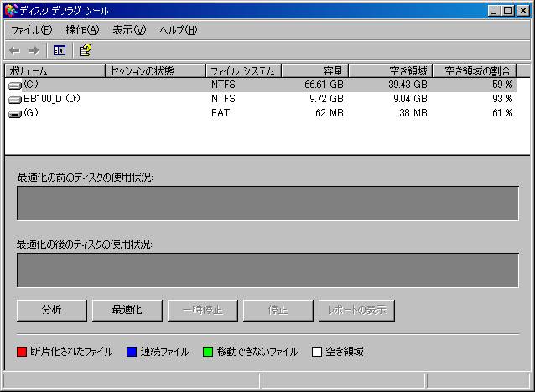Click the ボリューム column header

coord(55,71)
